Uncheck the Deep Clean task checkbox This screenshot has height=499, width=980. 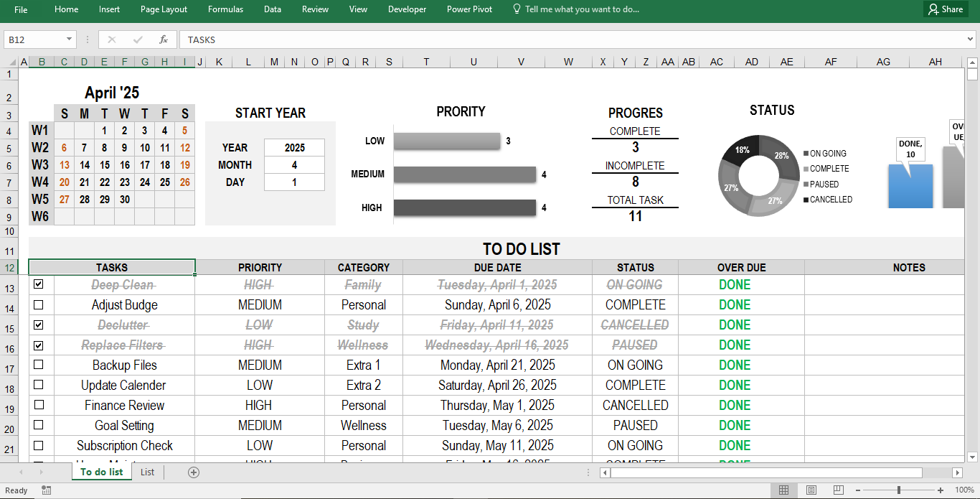(x=38, y=284)
